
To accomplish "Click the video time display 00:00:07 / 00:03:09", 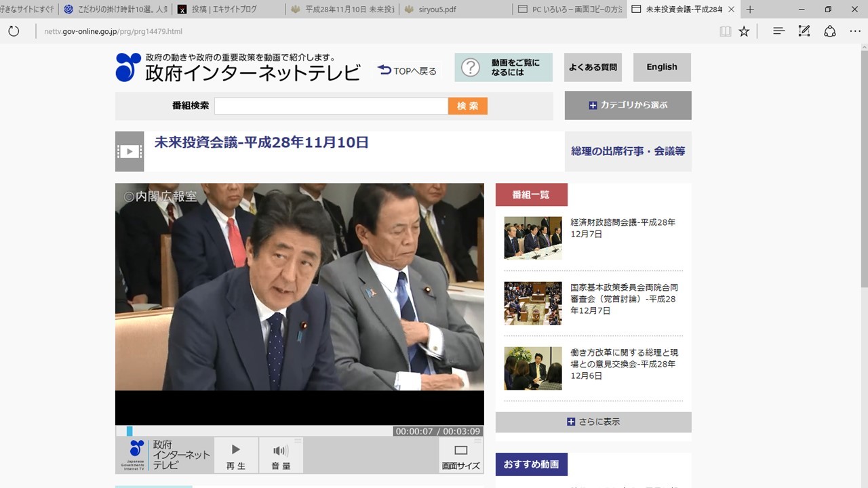I will (438, 431).
